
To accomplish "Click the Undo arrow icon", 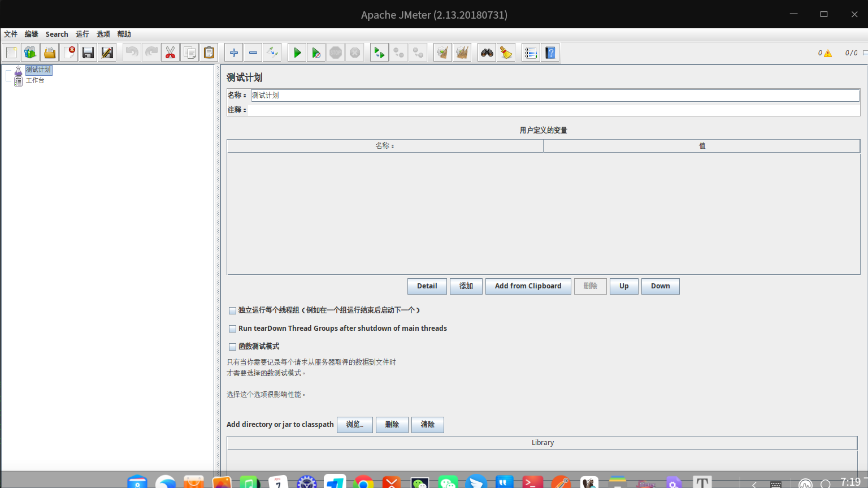I will (132, 53).
